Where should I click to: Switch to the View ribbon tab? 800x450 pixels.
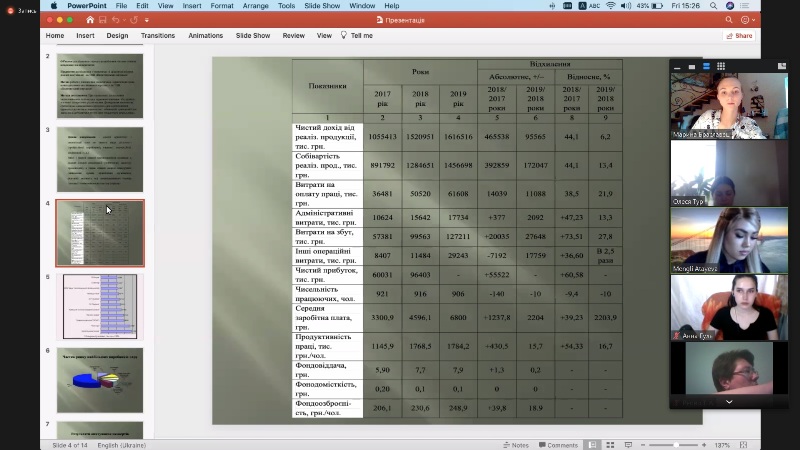(x=324, y=36)
